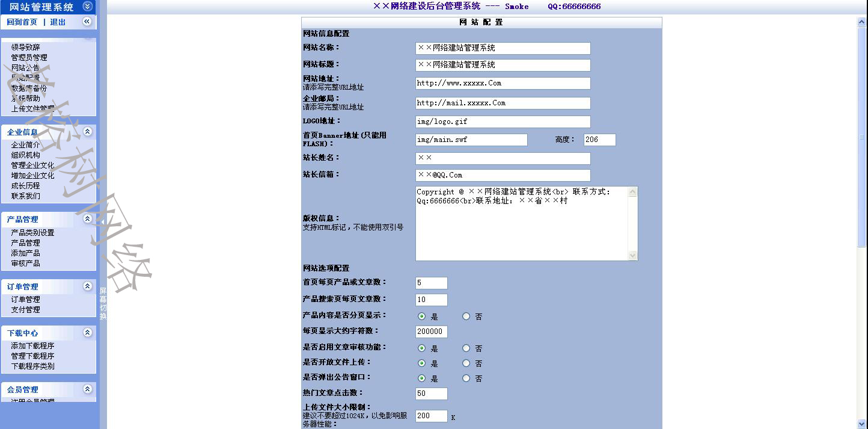Viewport: 868px width, 429px height.
Task: Click the page scrollbar down arrow
Action: (x=862, y=424)
